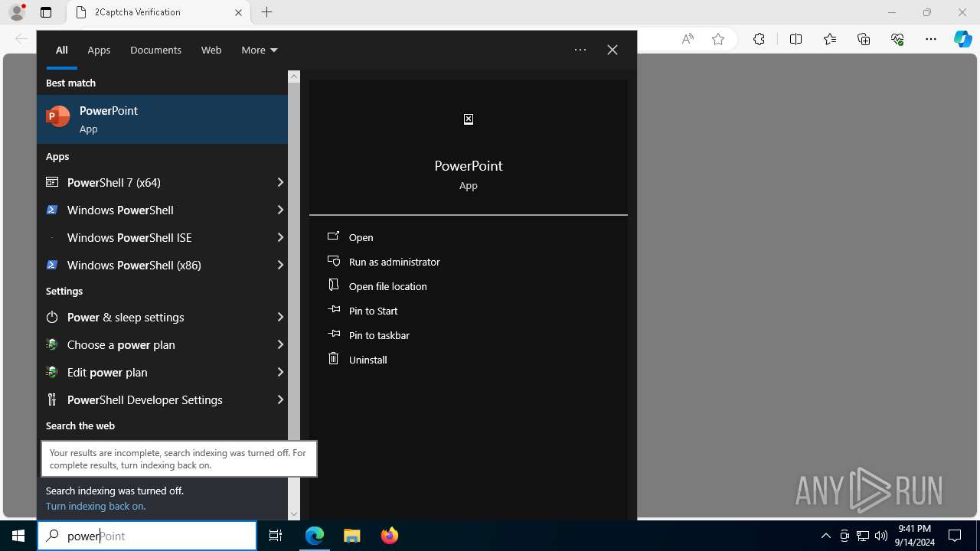
Task: Open taskbar clock showing 9:41 PM
Action: coord(914,536)
